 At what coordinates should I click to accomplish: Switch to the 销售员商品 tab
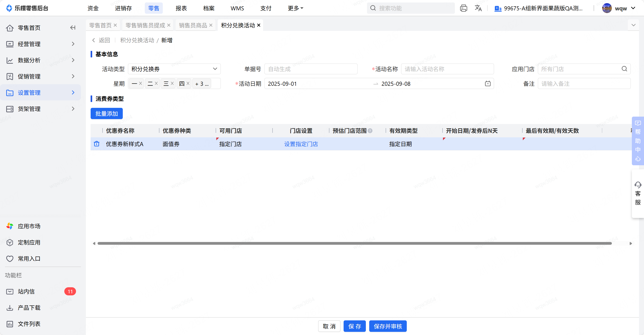193,25
